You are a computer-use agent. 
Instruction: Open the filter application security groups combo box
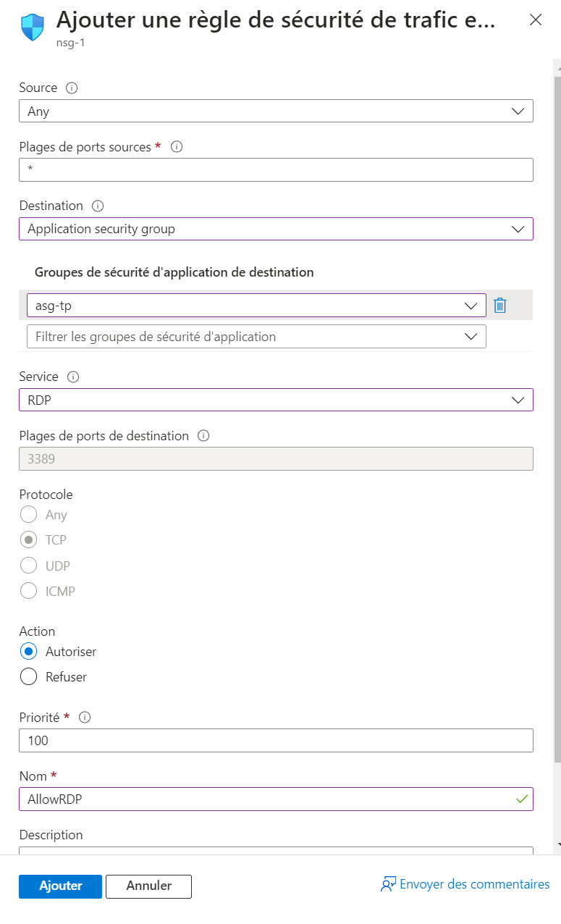[256, 336]
